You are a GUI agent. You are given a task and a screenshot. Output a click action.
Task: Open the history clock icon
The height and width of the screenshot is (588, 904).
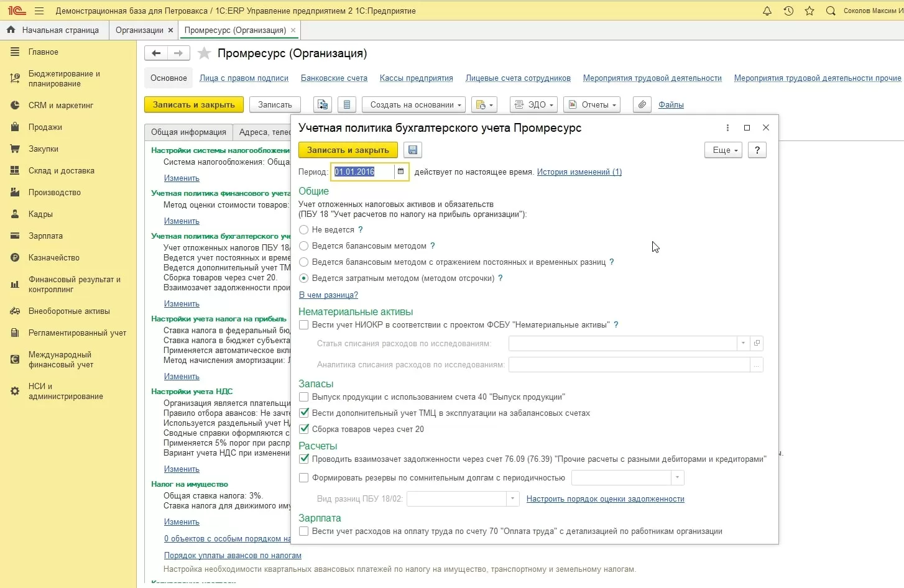pos(788,11)
